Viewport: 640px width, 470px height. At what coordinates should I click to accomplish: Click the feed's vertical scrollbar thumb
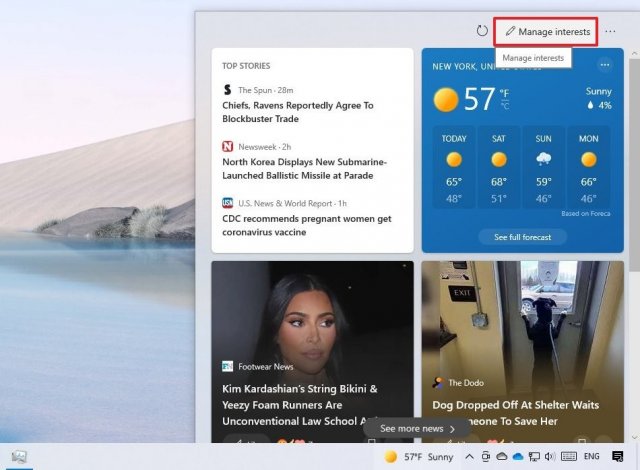pyautogui.click(x=634, y=164)
